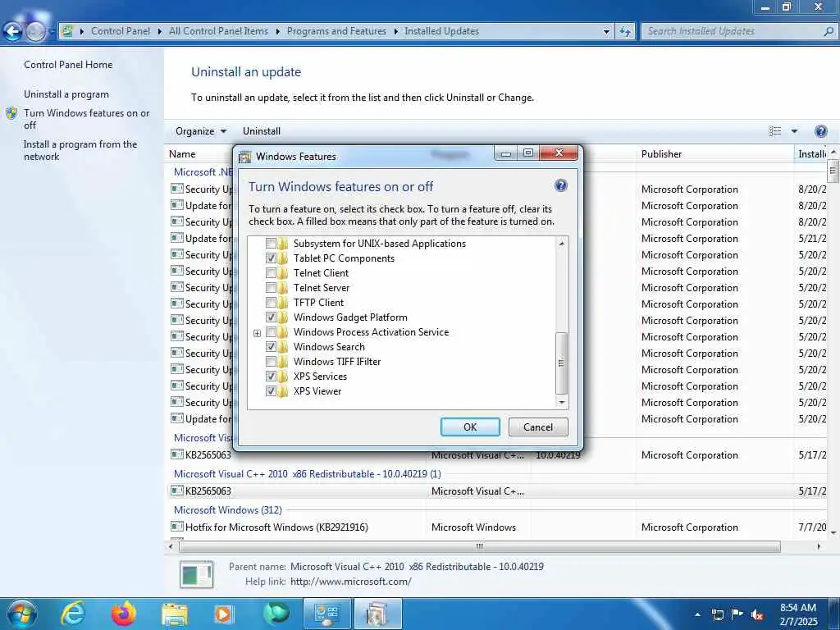Click the Search Installed Updates field

[733, 31]
